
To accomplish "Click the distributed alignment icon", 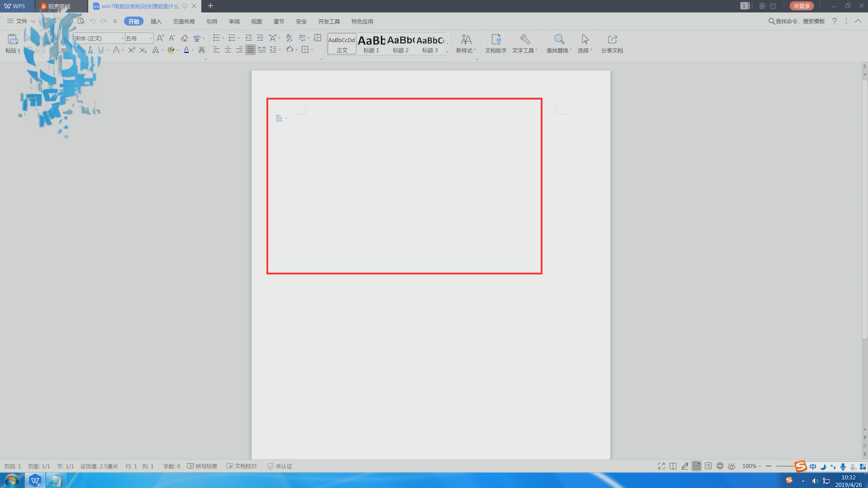I will click(x=262, y=50).
